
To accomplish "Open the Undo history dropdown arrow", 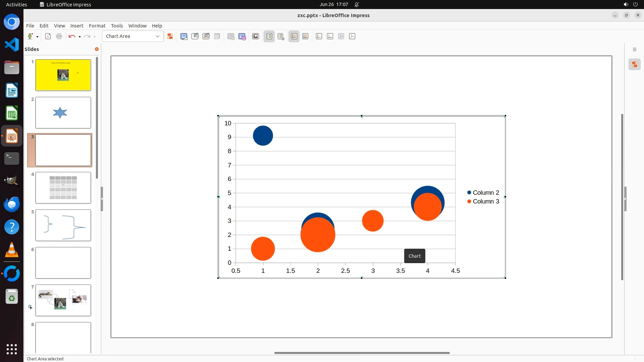I will (79, 37).
